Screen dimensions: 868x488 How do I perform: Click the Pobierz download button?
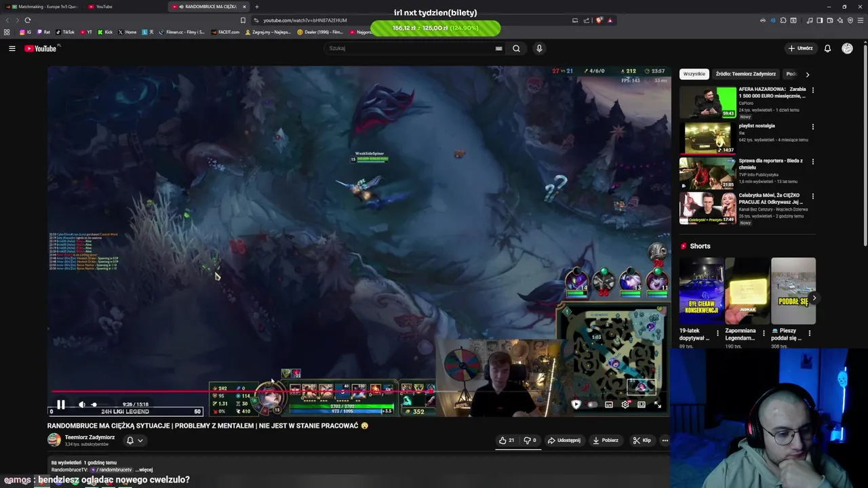click(606, 440)
